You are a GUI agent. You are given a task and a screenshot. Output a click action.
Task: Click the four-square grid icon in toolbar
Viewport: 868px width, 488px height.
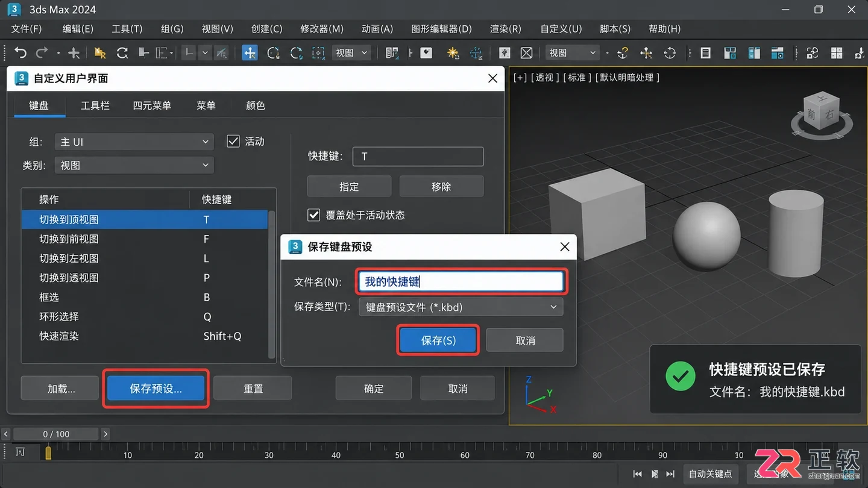[x=836, y=53]
